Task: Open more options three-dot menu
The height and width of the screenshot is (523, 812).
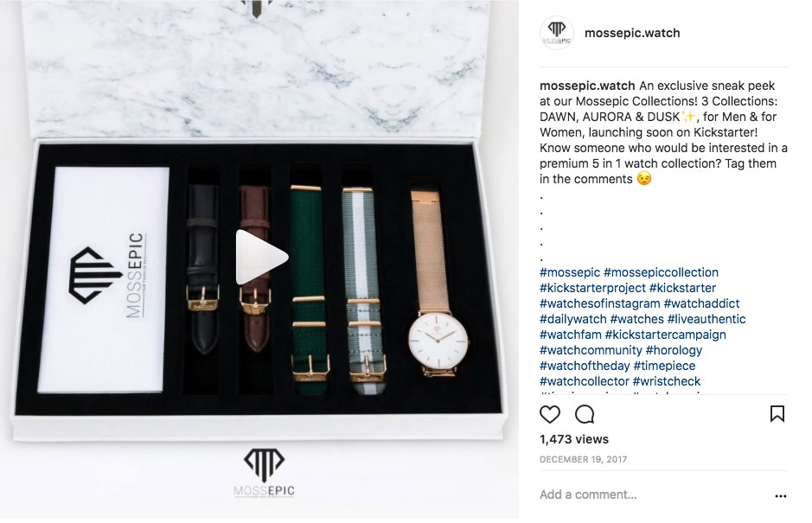Action: pos(780,496)
